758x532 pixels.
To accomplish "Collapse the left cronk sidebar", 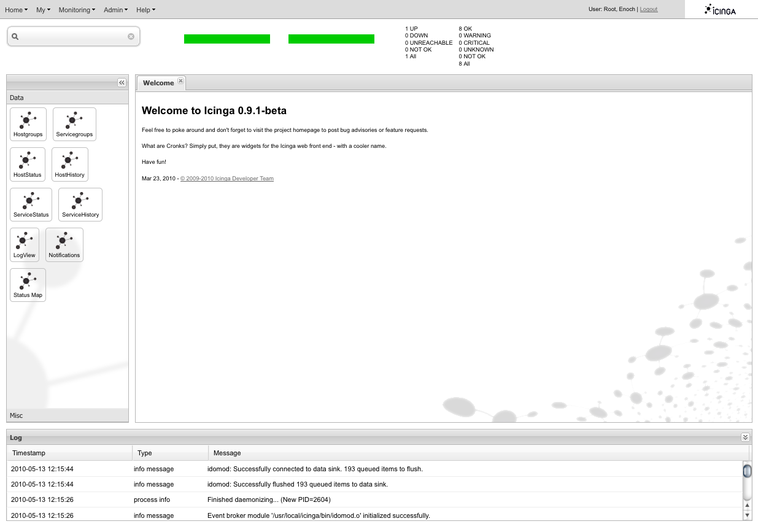I will tap(122, 82).
